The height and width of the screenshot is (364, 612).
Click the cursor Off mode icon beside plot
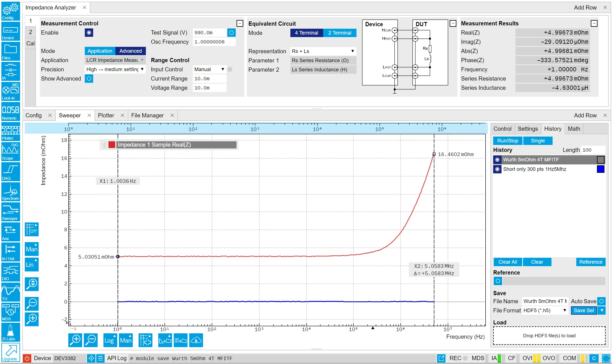click(32, 229)
